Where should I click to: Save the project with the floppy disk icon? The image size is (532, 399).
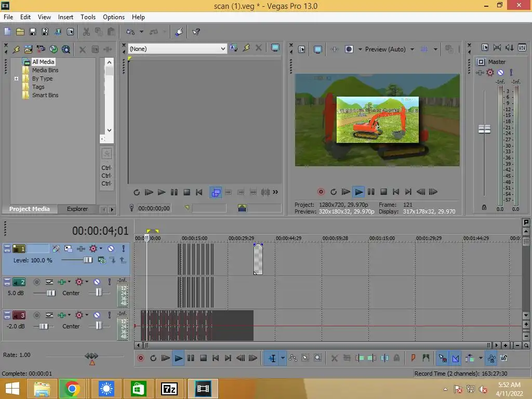33,32
